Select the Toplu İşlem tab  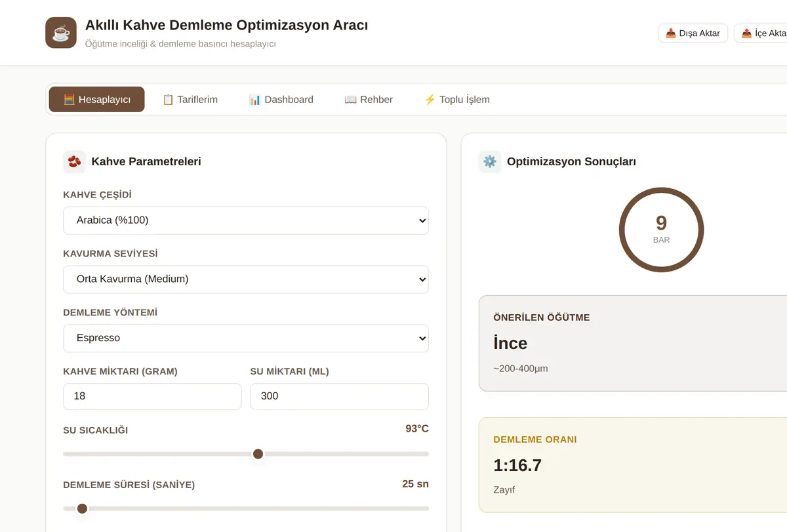(457, 100)
